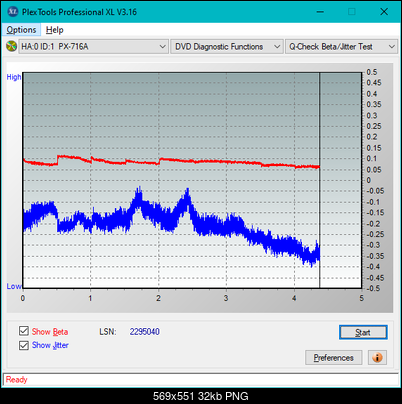Image resolution: width=402 pixels, height=404 pixels.
Task: Open the Options menu
Action: tap(21, 30)
